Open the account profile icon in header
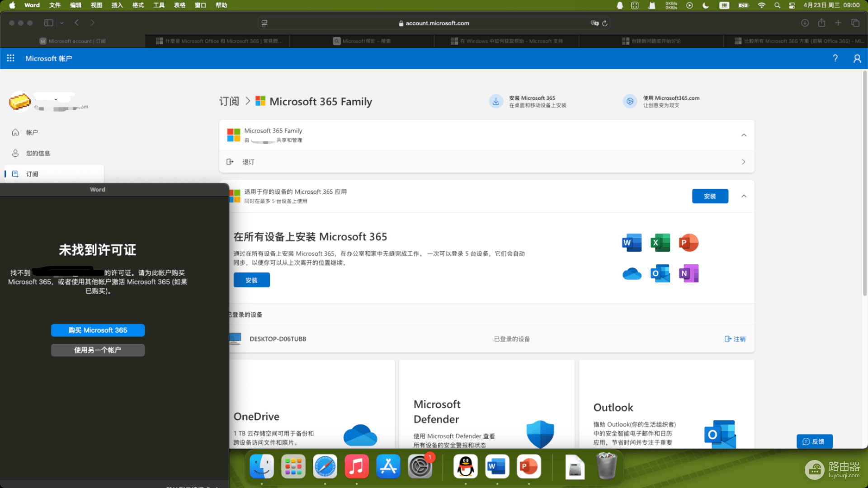Viewport: 868px width, 488px height. pyautogui.click(x=857, y=58)
